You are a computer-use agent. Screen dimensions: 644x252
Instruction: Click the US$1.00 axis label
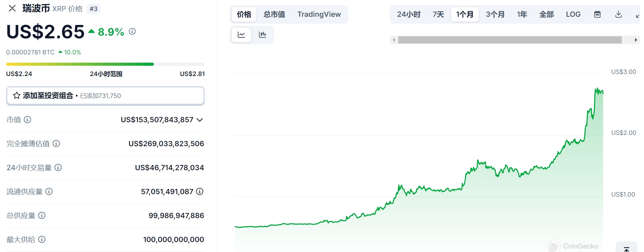[x=623, y=194]
